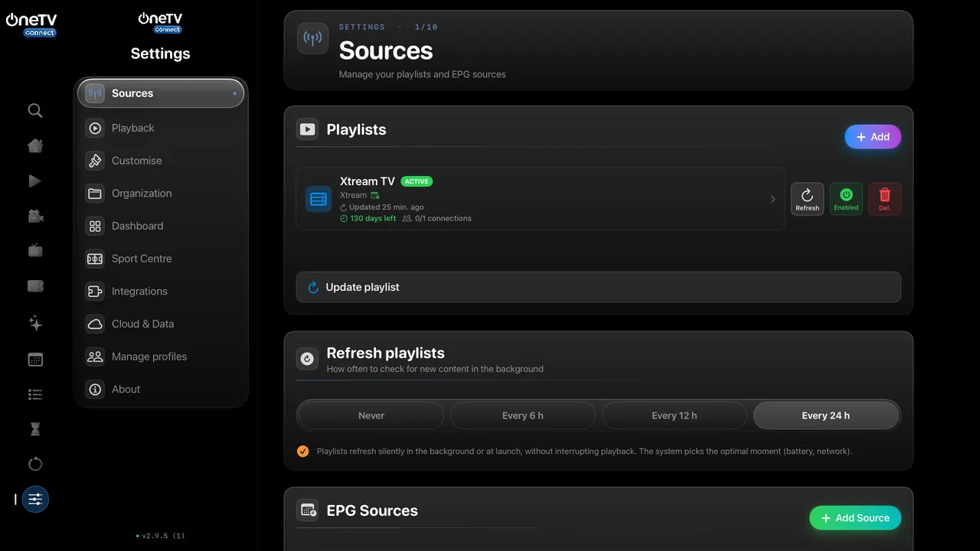Open Playback settings section
The height and width of the screenshot is (551, 980).
tap(161, 128)
